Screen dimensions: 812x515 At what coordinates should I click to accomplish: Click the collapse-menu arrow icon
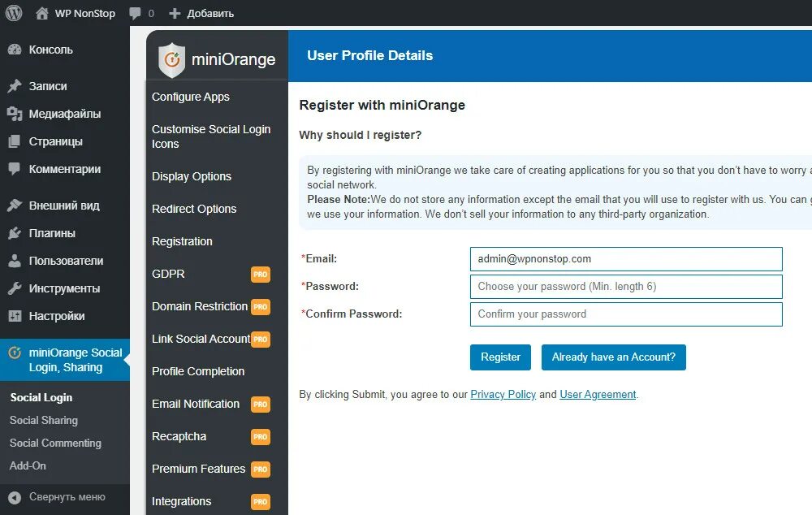(x=15, y=497)
